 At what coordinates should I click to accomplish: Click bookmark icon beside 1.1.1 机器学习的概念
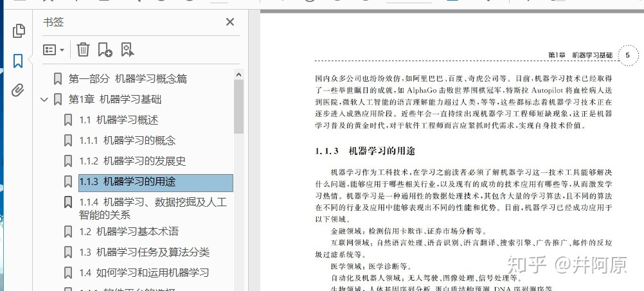coord(68,141)
